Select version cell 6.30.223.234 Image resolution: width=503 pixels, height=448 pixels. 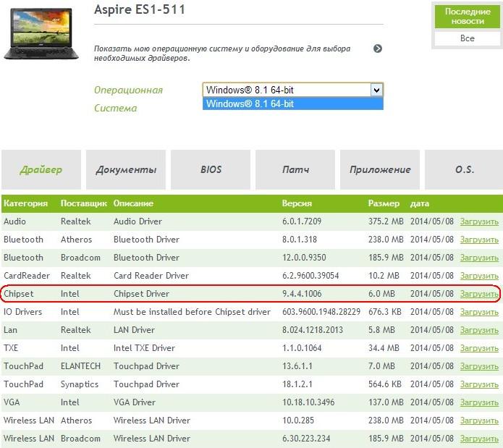[x=306, y=439]
